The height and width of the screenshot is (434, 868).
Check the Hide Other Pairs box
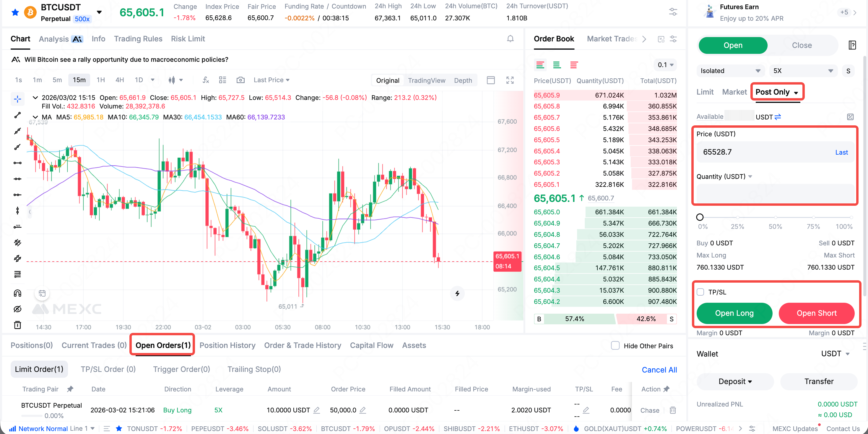click(x=615, y=345)
